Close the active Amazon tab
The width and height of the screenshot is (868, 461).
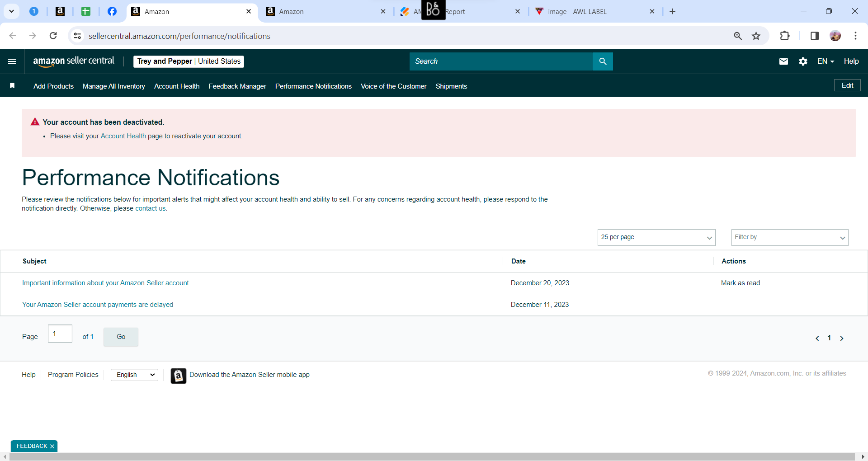click(249, 11)
